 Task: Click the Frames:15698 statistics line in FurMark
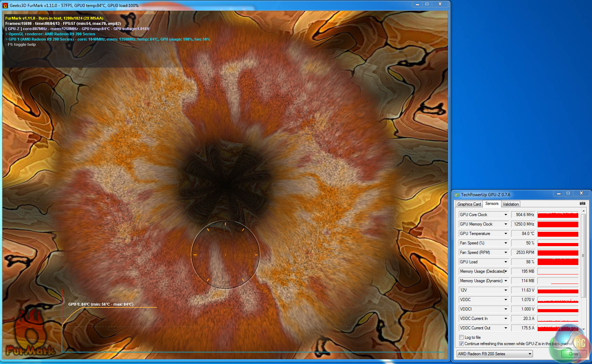pyautogui.click(x=63, y=23)
